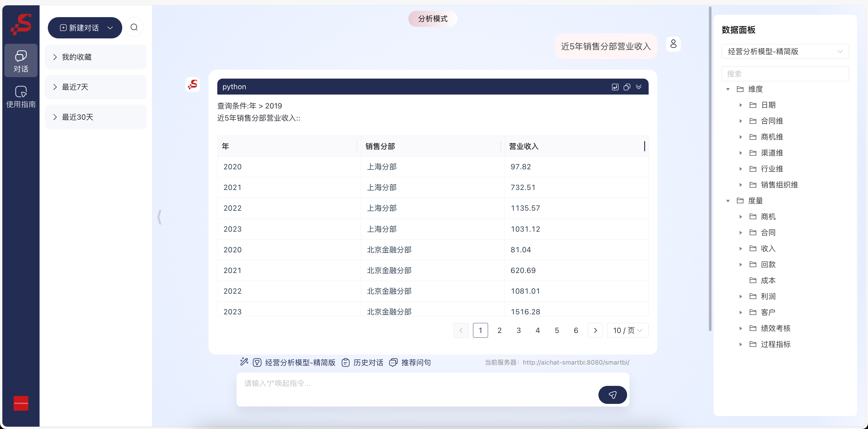Screen dimensions: 868x429
Task: Click the 年 column header
Action: pyautogui.click(x=289, y=146)
